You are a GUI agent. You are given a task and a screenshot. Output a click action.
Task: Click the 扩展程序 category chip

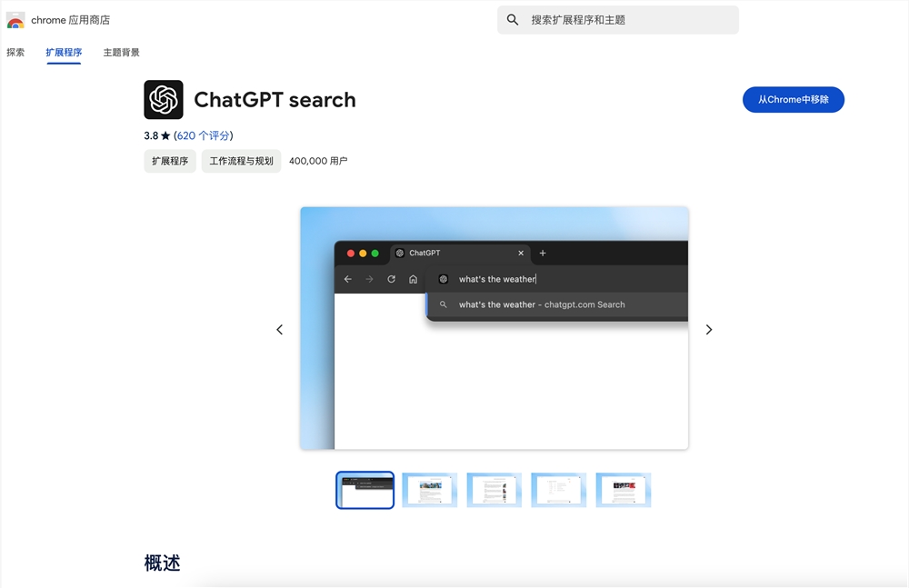(x=170, y=161)
